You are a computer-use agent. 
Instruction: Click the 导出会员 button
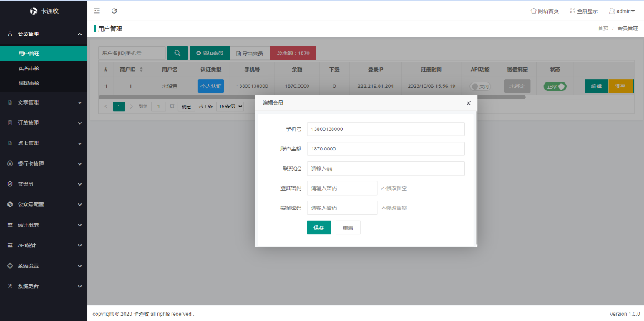coord(250,53)
